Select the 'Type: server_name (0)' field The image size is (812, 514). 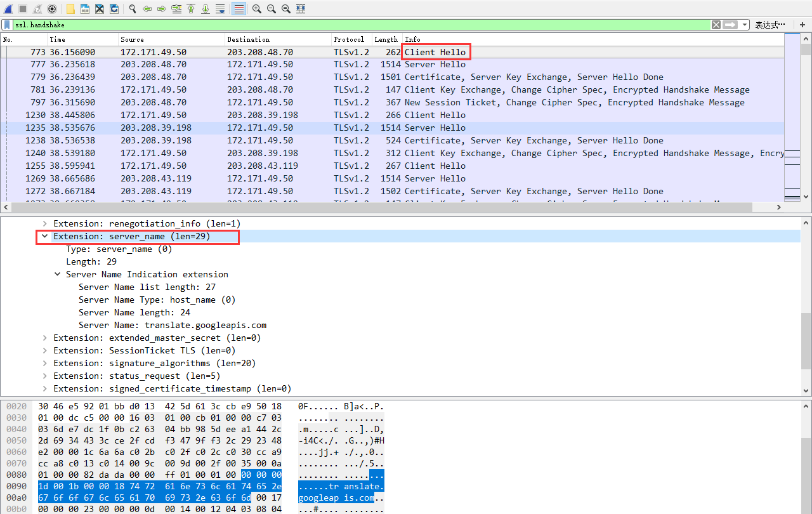tap(119, 249)
